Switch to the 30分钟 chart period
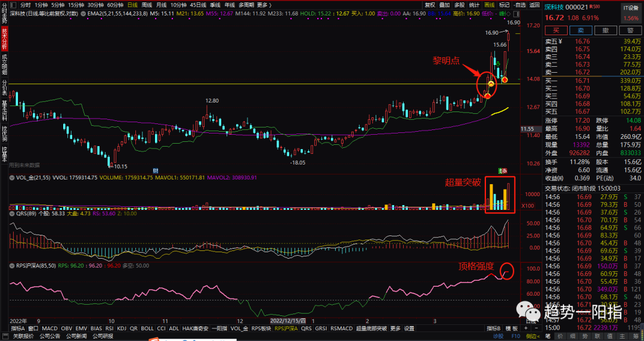 tap(95, 5)
